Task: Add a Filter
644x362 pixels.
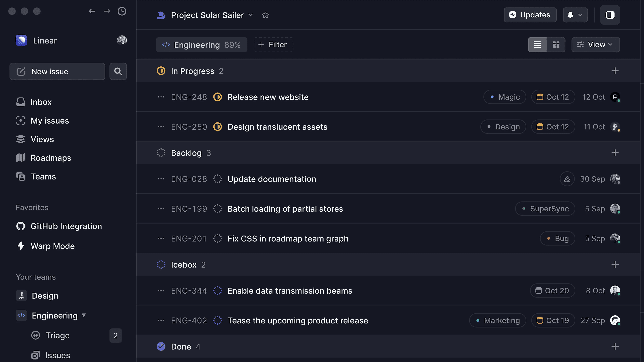Action: 273,45
